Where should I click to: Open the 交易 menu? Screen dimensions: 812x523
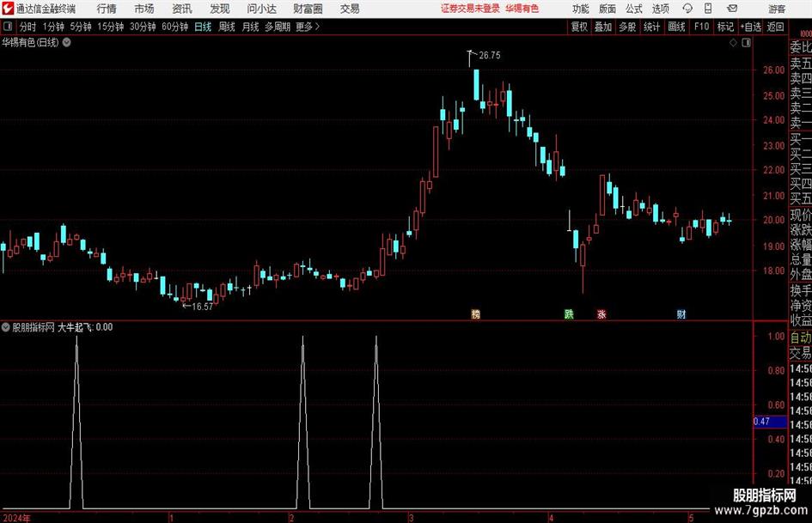[x=350, y=9]
